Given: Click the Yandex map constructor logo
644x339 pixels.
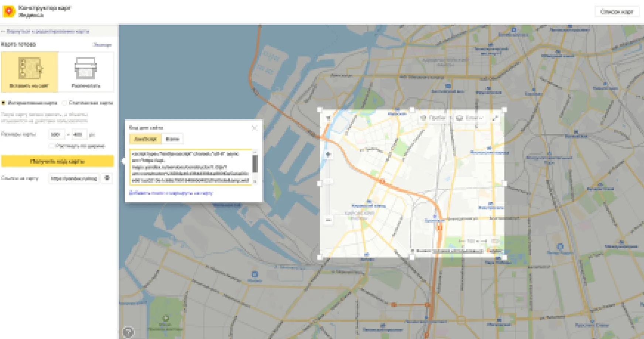Looking at the screenshot, I should [8, 11].
